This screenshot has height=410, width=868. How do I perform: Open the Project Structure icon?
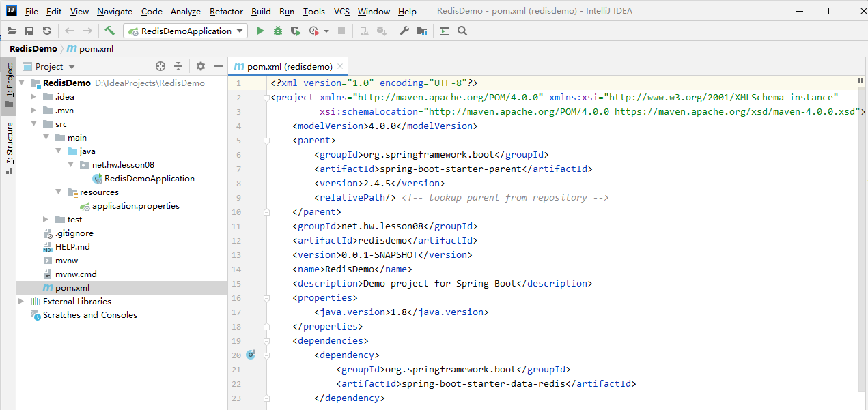422,31
